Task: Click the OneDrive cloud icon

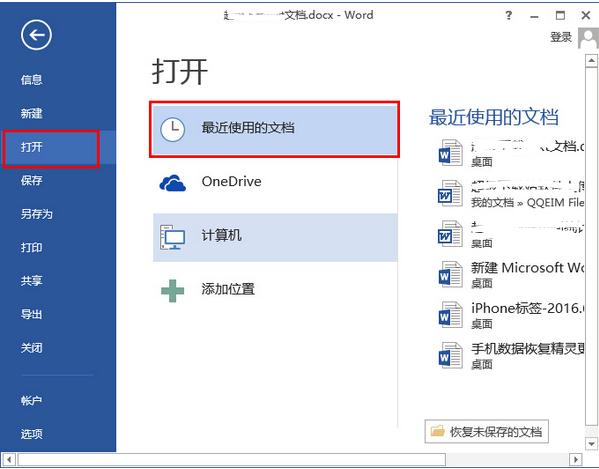Action: click(173, 183)
